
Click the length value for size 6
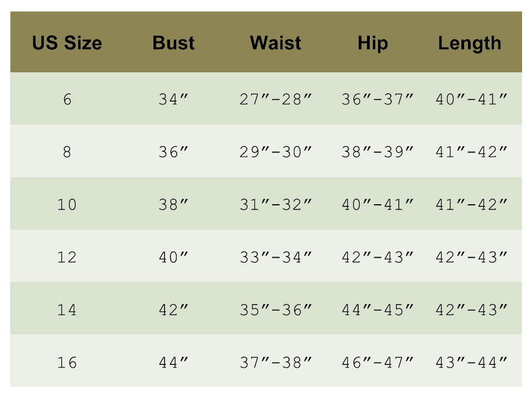tap(471, 100)
